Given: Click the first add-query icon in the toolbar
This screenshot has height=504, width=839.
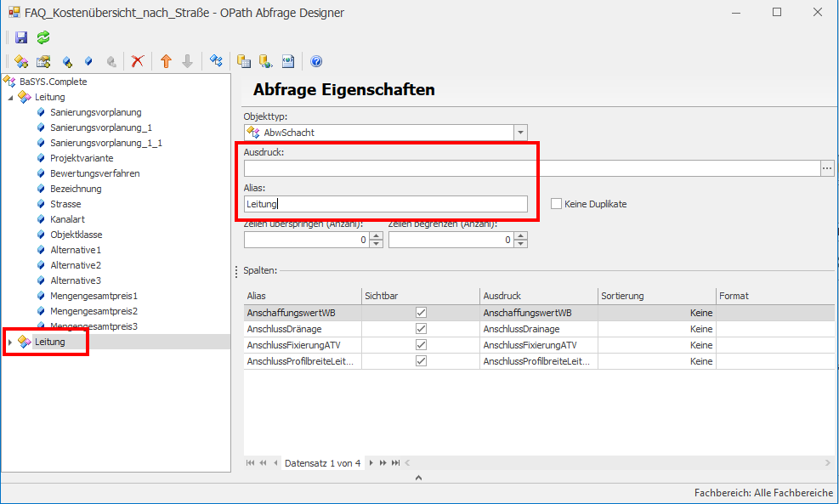Looking at the screenshot, I should point(21,61).
